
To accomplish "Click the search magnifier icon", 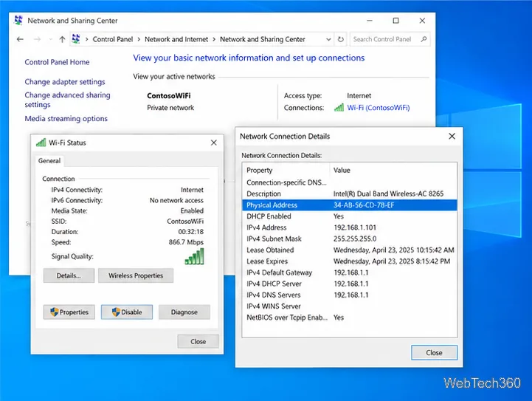I will 424,39.
